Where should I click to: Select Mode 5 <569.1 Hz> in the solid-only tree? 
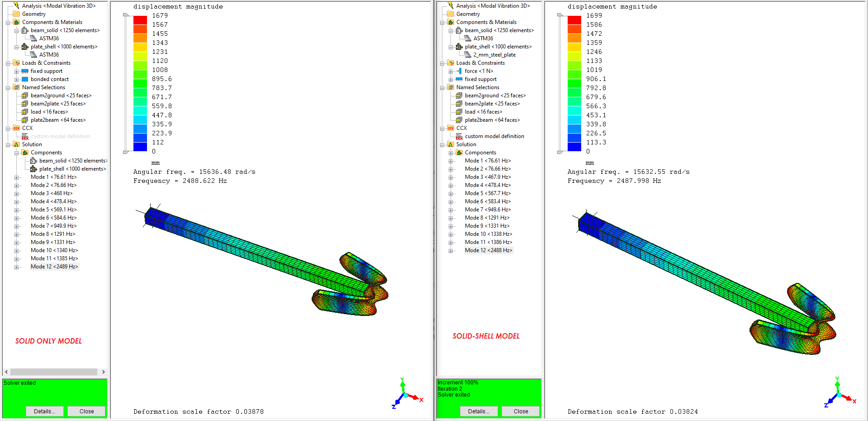pos(53,210)
